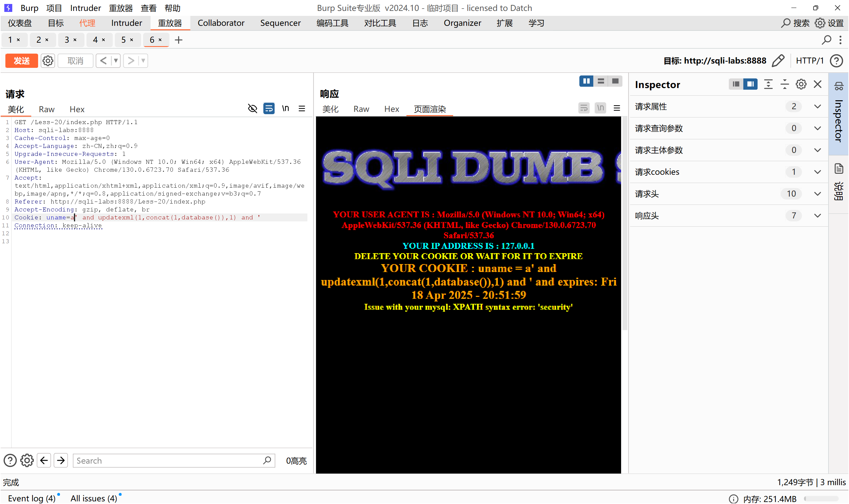
Task: Click the edit target pencil icon
Action: click(x=778, y=61)
